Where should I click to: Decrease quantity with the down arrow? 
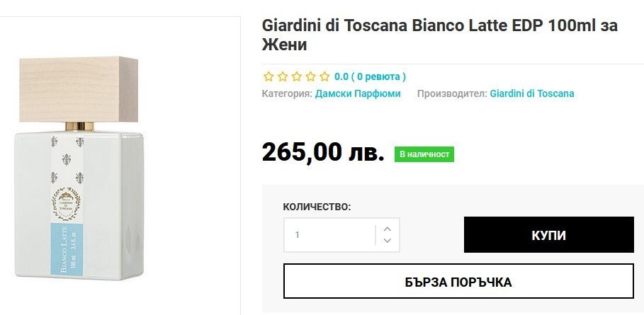(x=387, y=241)
